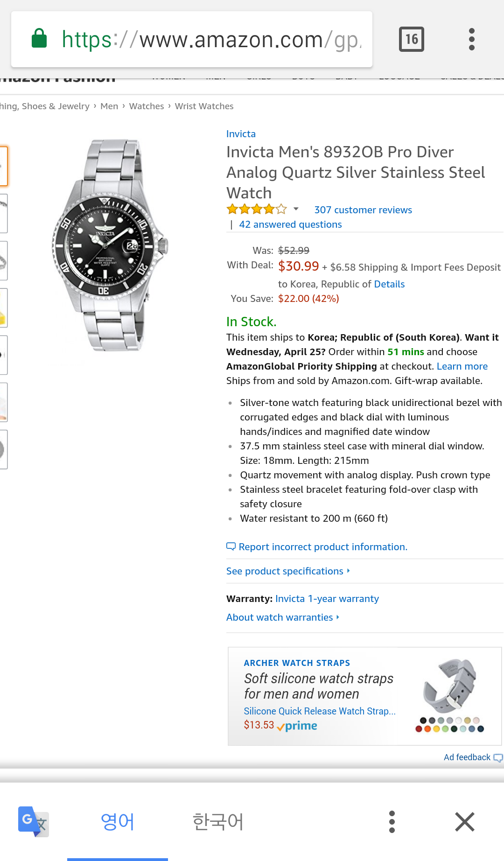Click the Invicta brand link

click(x=241, y=134)
